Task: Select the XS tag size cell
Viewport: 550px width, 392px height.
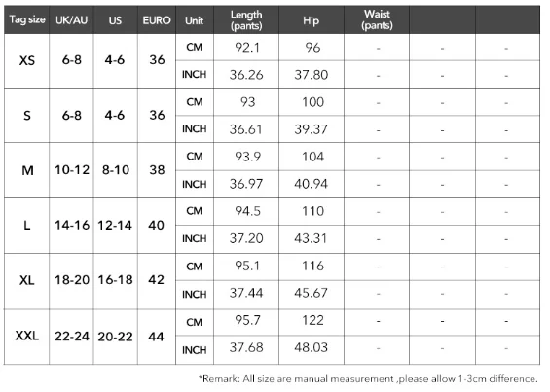Action: pyautogui.click(x=26, y=60)
